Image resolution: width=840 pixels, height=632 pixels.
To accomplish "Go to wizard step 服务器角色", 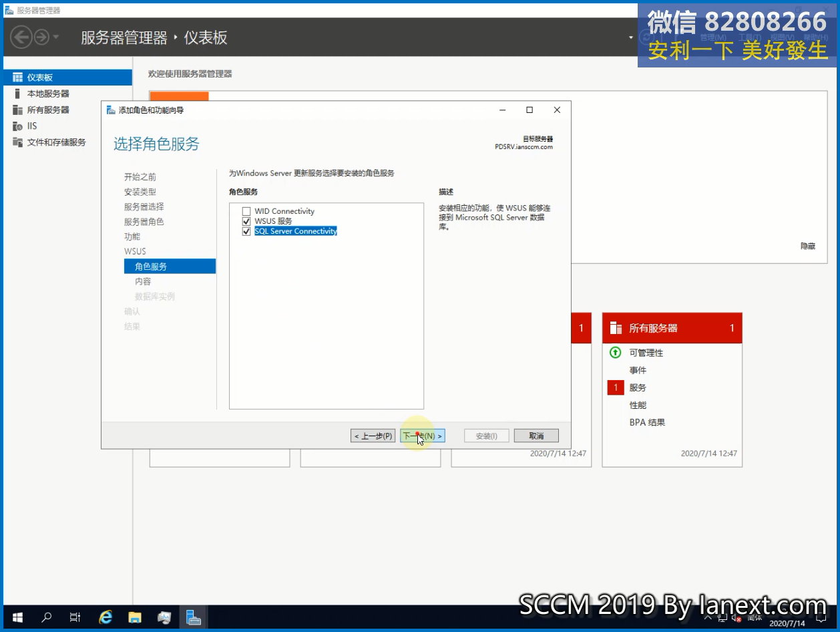I will click(144, 222).
